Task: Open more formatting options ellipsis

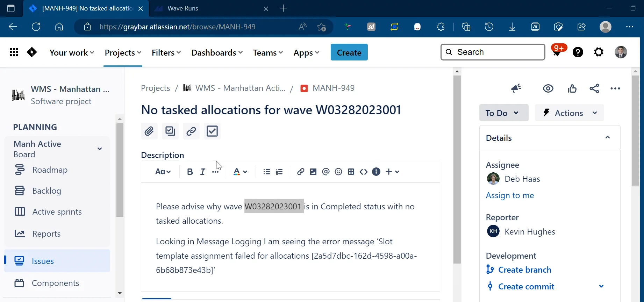Action: point(215,172)
